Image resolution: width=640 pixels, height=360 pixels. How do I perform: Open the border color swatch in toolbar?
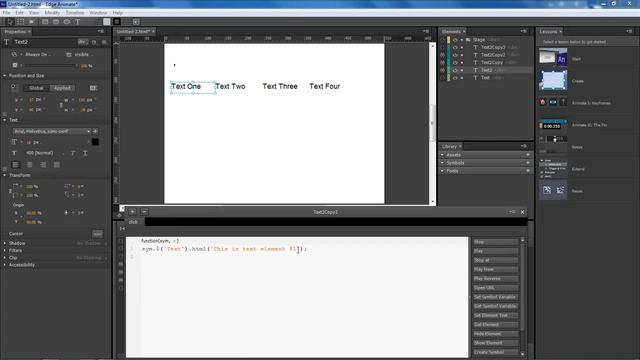click(117, 22)
